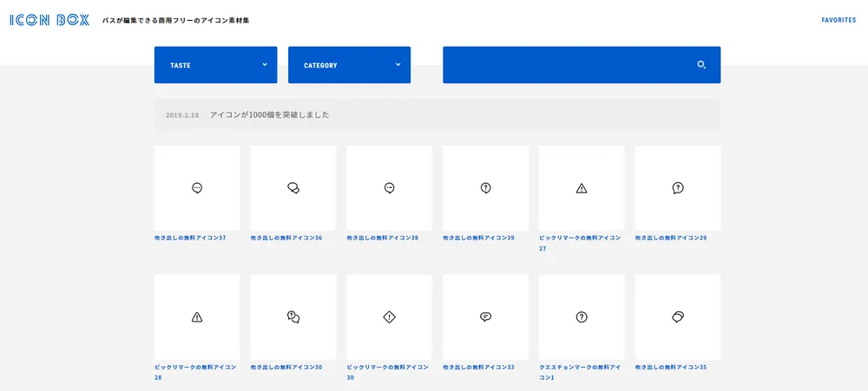This screenshot has width=868, height=391.
Task: Click the 2019.2.18 news date
Action: click(182, 115)
